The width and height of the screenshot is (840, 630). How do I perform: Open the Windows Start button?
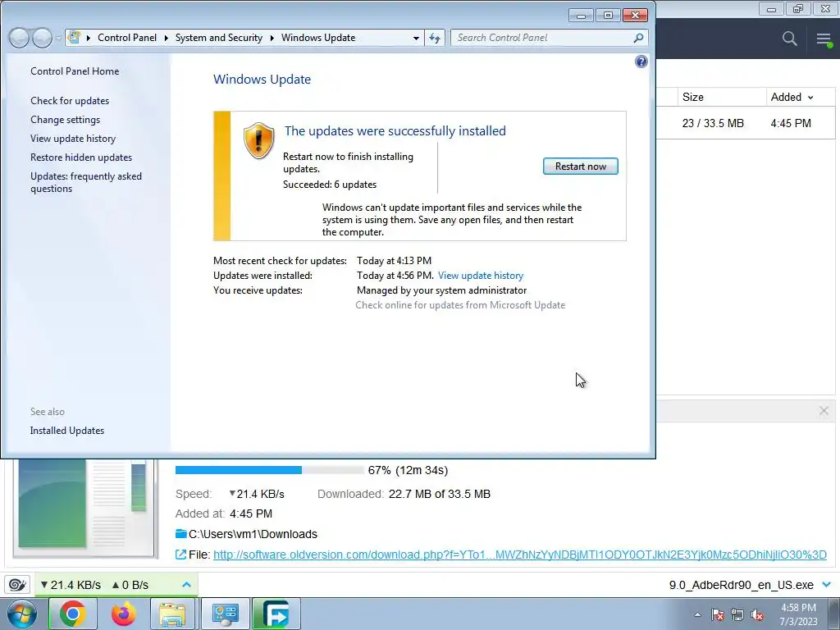click(22, 614)
